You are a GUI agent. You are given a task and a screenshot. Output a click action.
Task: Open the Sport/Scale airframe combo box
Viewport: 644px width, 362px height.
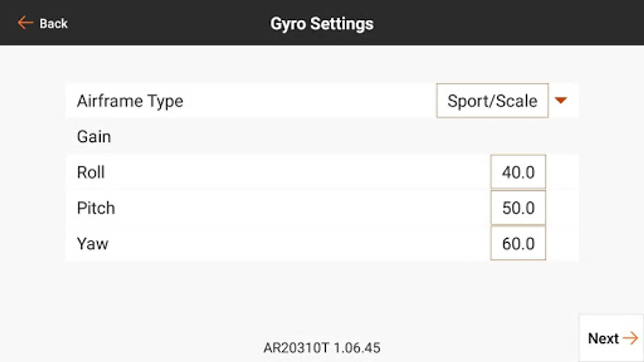[x=492, y=101]
